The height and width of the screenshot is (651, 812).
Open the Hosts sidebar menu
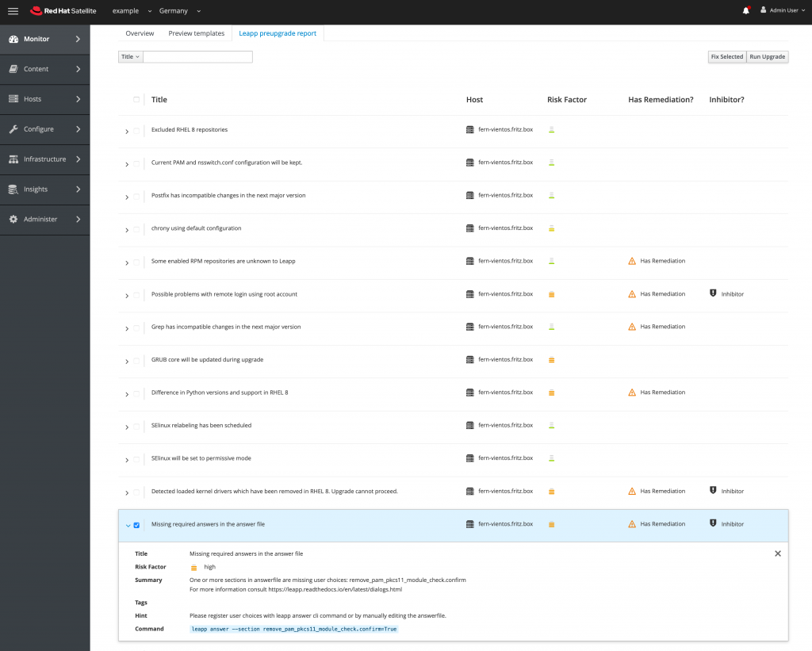coord(44,99)
